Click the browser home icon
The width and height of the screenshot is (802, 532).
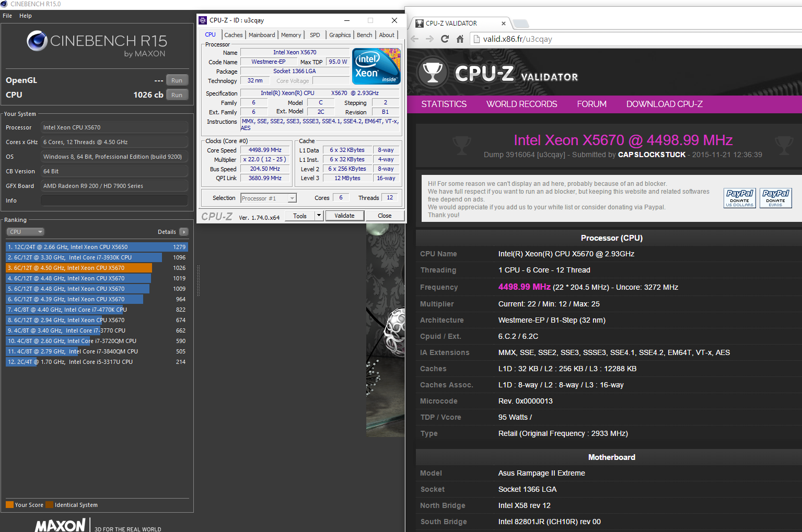[460, 39]
